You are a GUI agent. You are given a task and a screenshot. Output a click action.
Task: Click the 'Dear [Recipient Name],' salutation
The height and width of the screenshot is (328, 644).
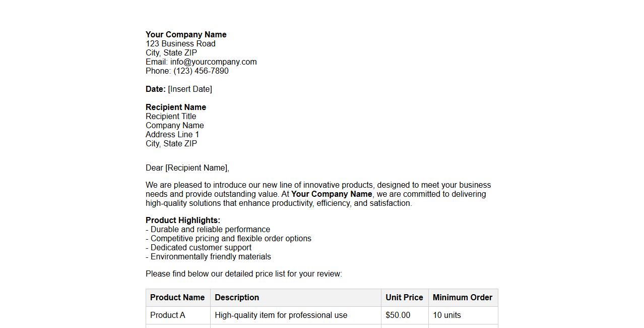(187, 168)
